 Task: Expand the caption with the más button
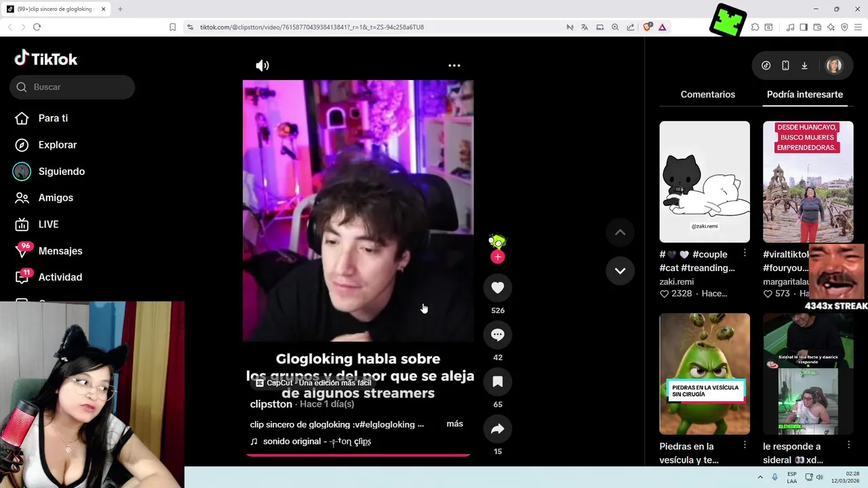455,424
